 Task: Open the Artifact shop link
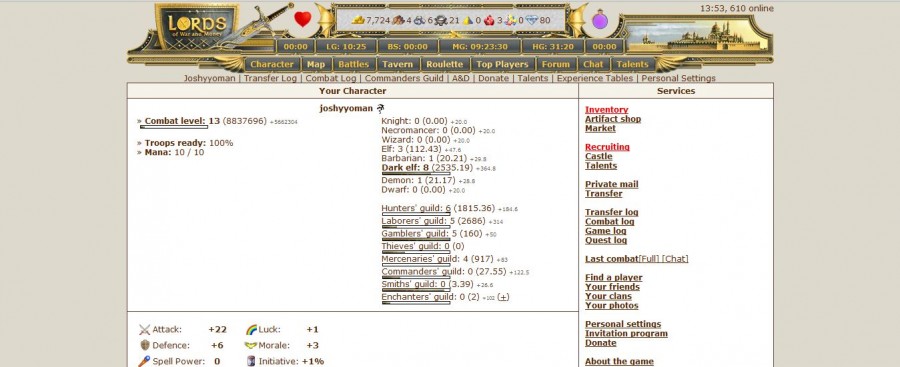pos(613,119)
